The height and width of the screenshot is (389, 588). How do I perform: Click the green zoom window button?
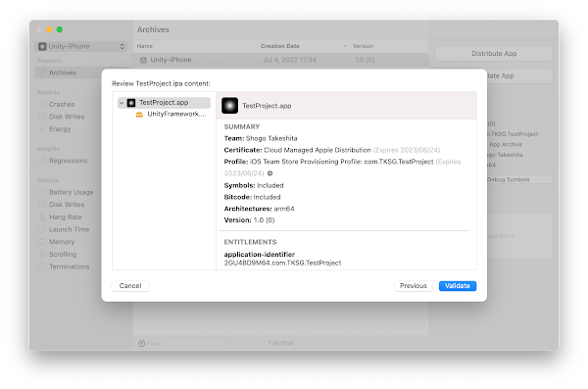60,29
